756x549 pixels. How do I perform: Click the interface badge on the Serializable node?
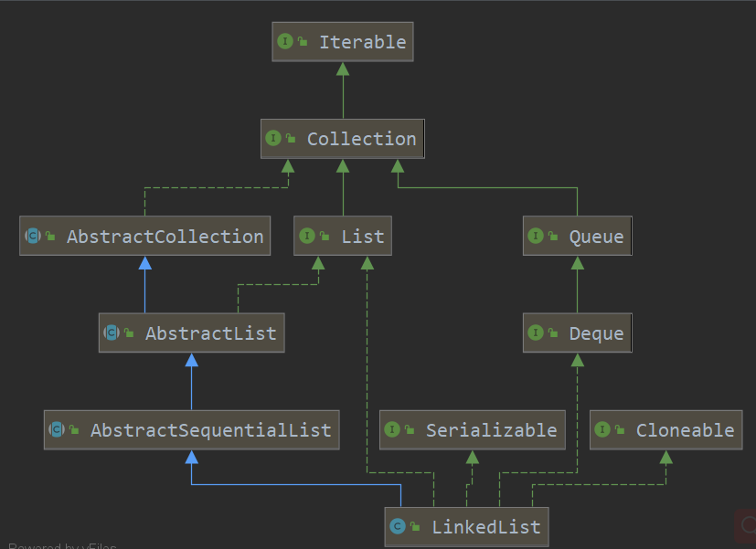tap(393, 429)
